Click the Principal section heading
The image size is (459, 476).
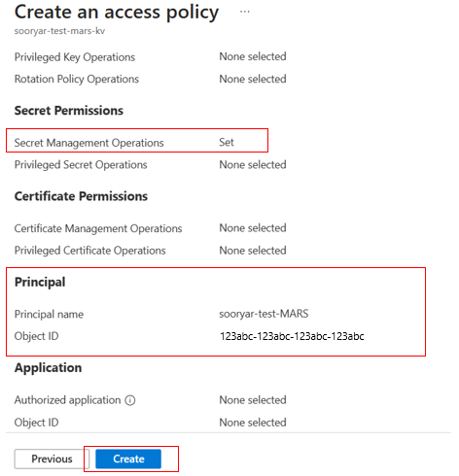[40, 282]
